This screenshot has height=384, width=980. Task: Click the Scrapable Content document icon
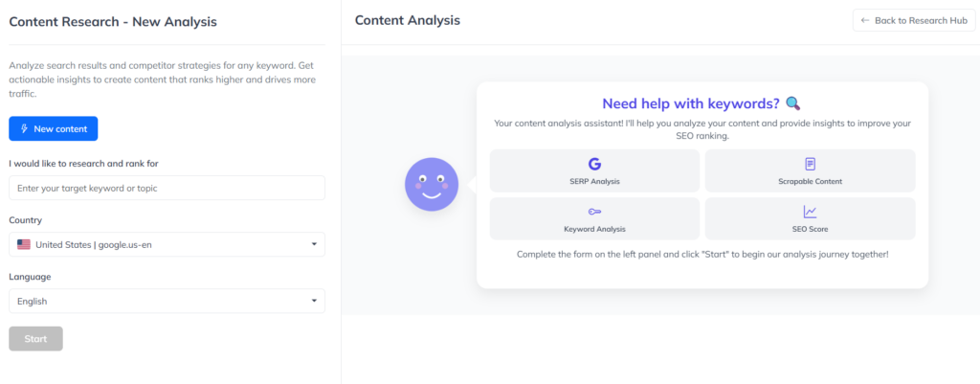tap(810, 165)
